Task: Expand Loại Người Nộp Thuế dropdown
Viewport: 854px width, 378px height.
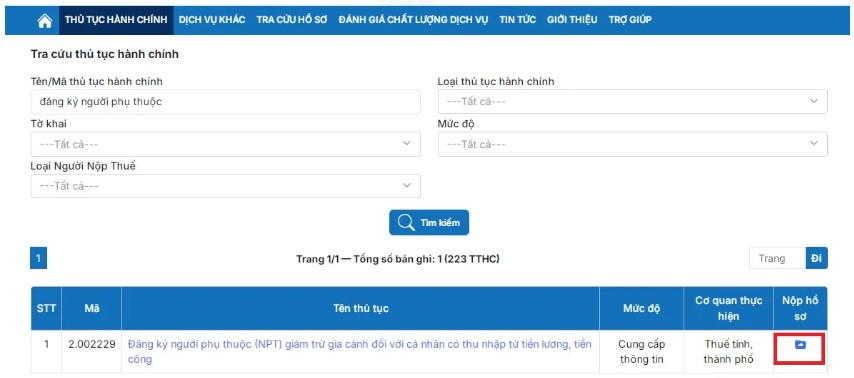Action: click(x=225, y=186)
